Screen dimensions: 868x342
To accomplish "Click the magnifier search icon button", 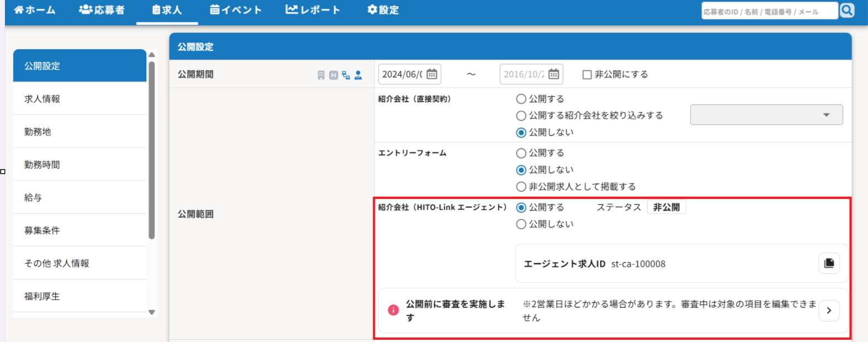I will pos(847,10).
